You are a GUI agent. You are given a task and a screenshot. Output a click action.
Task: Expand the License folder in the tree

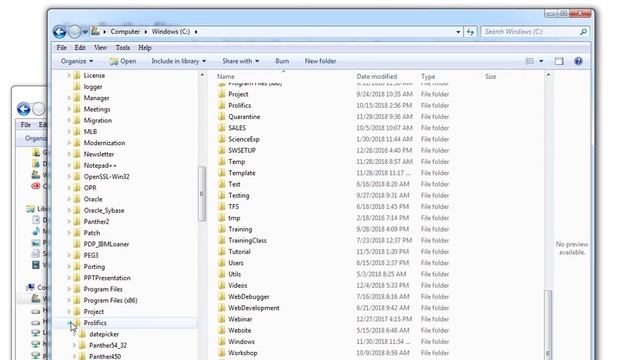coord(69,76)
